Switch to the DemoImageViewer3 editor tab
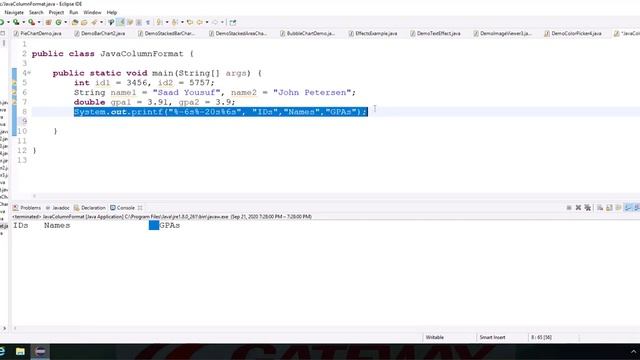 502,33
